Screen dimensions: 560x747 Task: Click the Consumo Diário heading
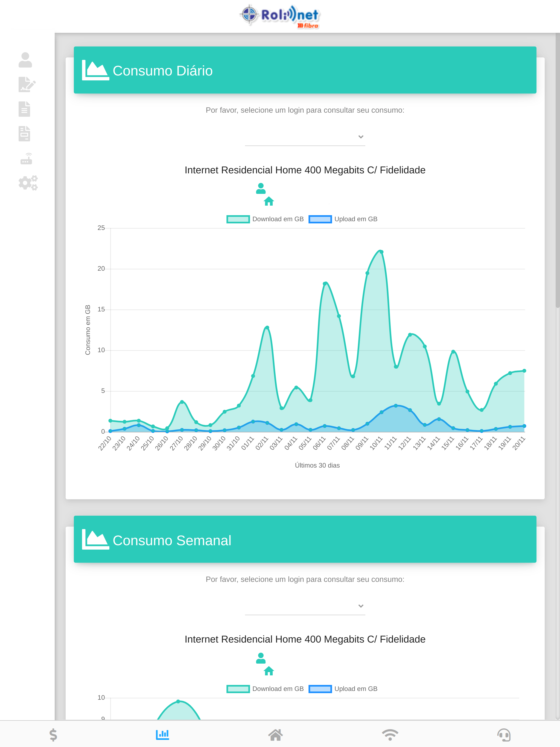click(162, 71)
